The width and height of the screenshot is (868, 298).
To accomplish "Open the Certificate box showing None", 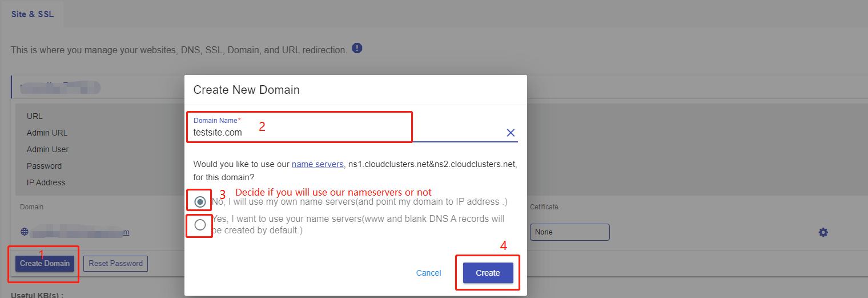I will pos(569,232).
